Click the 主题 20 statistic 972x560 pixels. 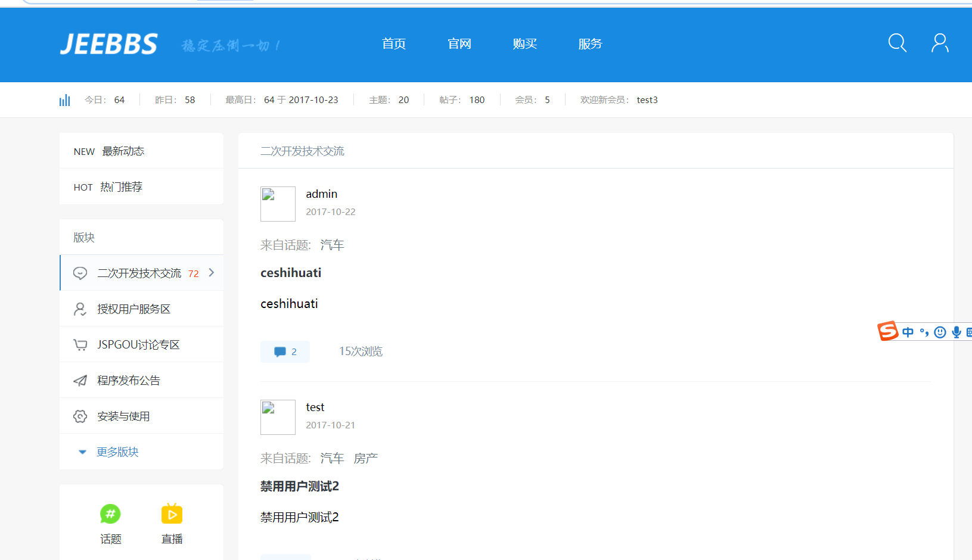point(389,100)
